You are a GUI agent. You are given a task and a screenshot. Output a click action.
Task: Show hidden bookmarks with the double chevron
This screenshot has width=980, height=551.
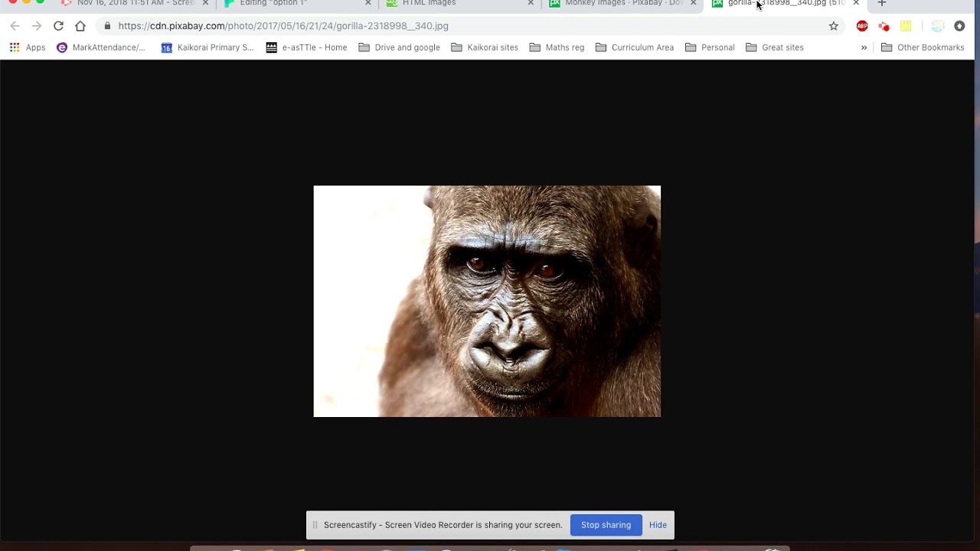tap(864, 47)
